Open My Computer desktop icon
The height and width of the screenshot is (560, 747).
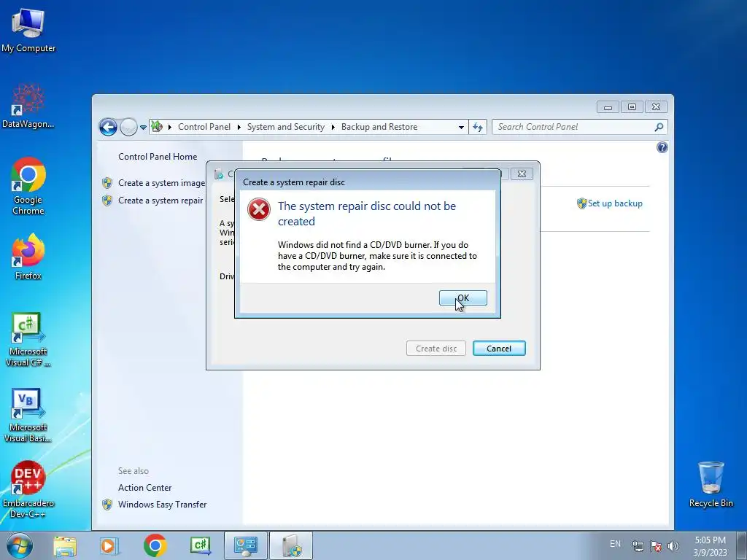click(x=28, y=31)
